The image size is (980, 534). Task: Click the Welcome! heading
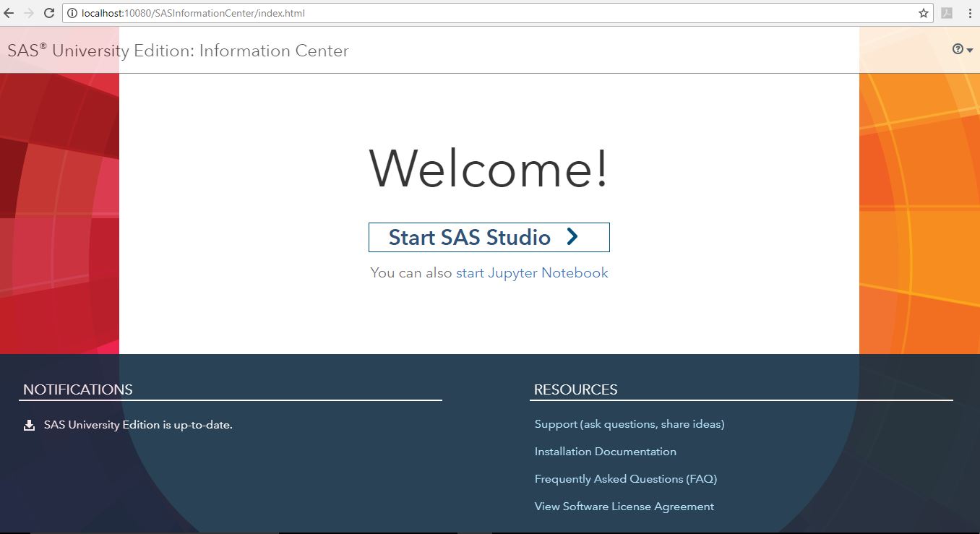pos(489,168)
